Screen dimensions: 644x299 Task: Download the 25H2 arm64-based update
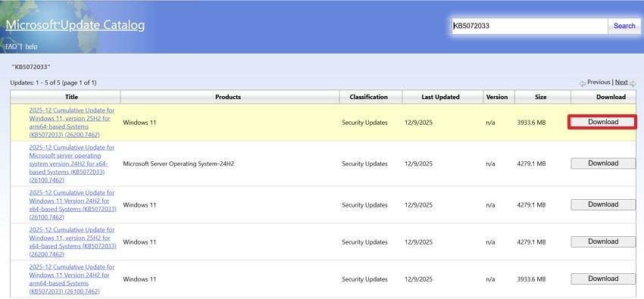pyautogui.click(x=603, y=122)
